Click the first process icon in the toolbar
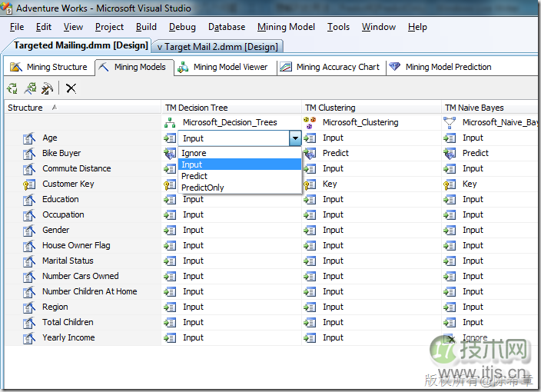This screenshot has width=541, height=392. [x=12, y=88]
